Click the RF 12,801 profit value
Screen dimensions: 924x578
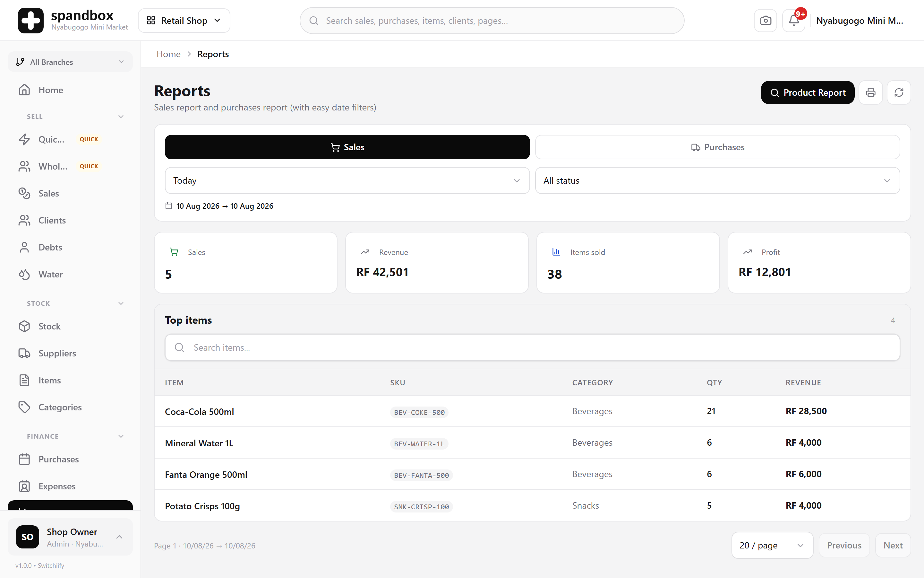pos(765,272)
